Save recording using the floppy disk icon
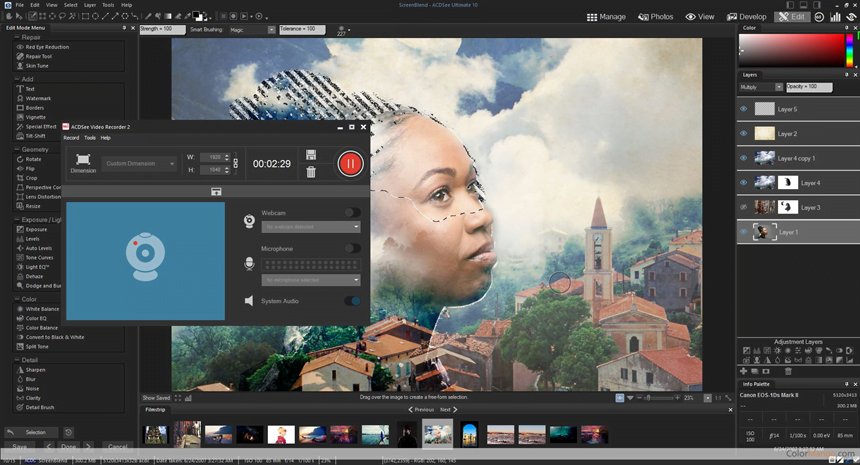The height and width of the screenshot is (465, 860). [311, 155]
